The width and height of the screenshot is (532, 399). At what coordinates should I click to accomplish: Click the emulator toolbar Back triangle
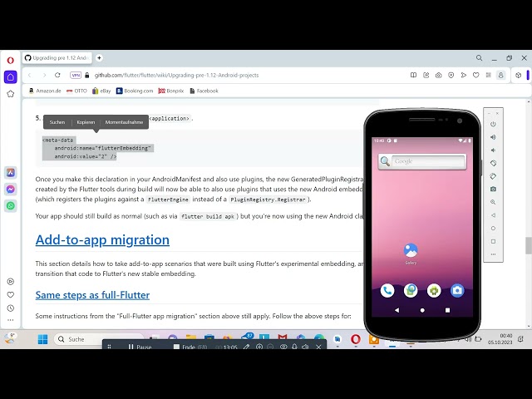pos(493,215)
